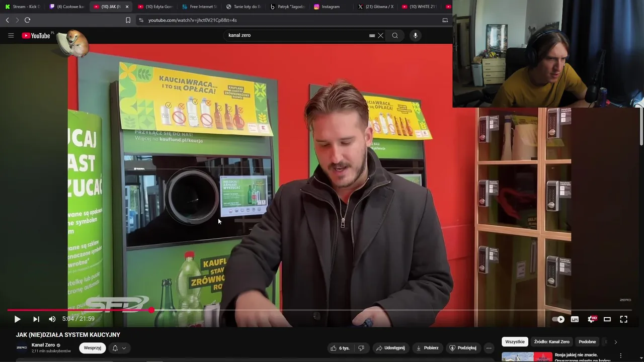Viewport: 644px width, 362px height.
Task: Open more actions three-dot menu
Action: [x=489, y=348]
